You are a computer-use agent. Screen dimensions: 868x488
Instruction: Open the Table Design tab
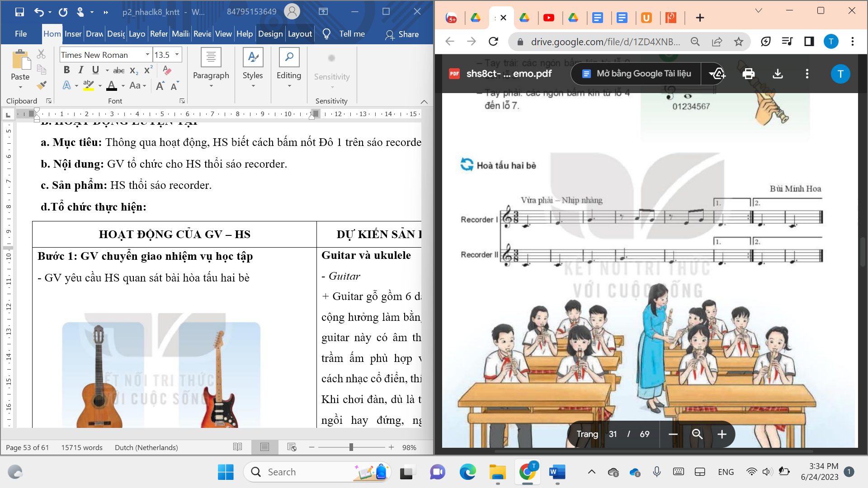[270, 34]
